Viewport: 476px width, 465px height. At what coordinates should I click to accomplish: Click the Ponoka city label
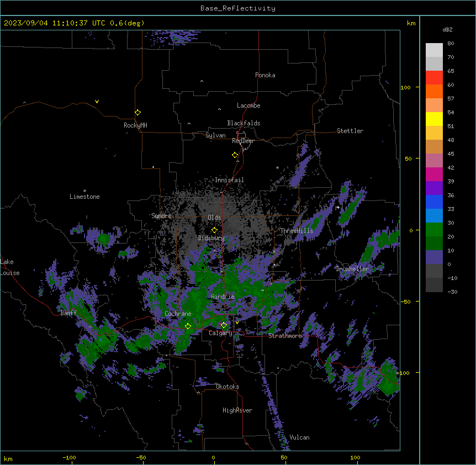(265, 75)
